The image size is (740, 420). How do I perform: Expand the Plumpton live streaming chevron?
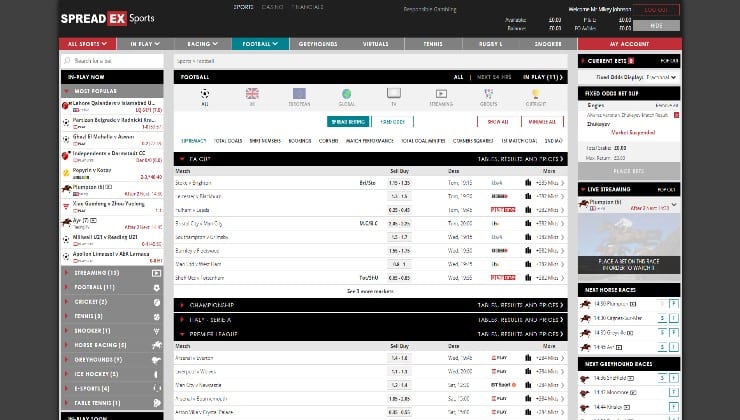pos(674,205)
